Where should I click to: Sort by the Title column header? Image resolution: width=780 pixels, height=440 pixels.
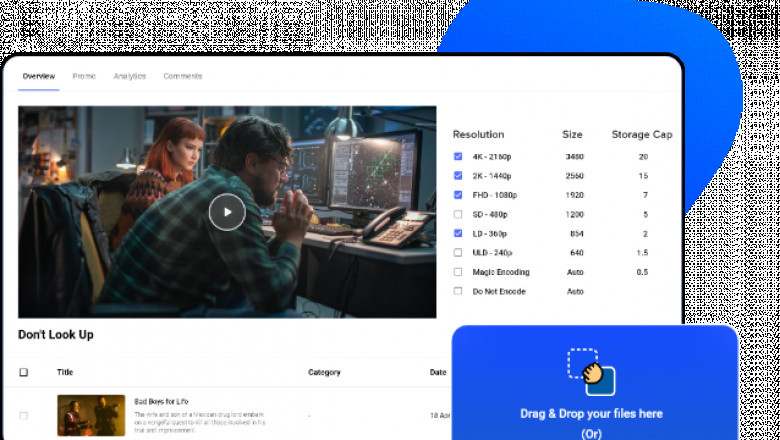coord(65,372)
